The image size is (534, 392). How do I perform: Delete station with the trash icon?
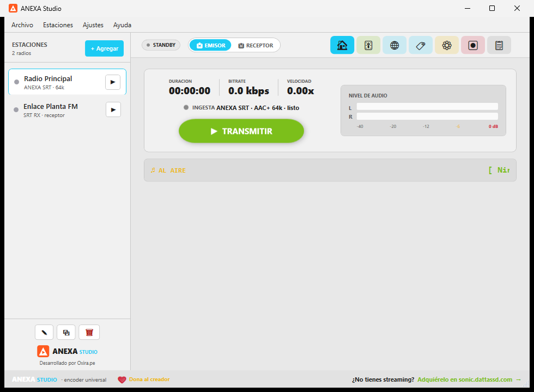[x=89, y=333]
